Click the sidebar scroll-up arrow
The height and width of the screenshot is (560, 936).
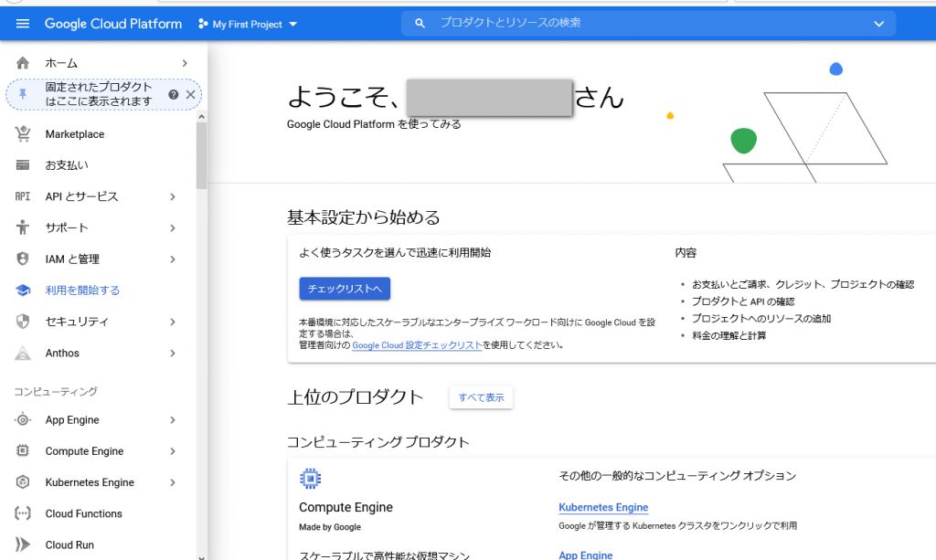(x=202, y=117)
